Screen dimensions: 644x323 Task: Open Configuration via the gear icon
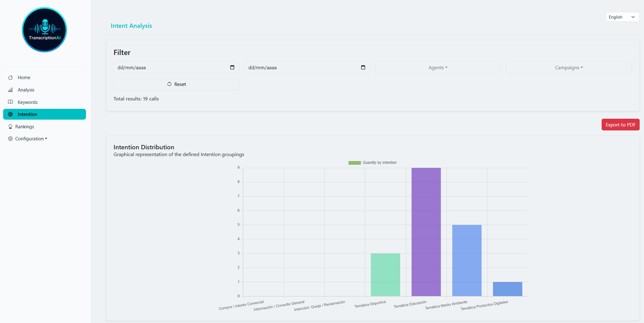pos(10,138)
